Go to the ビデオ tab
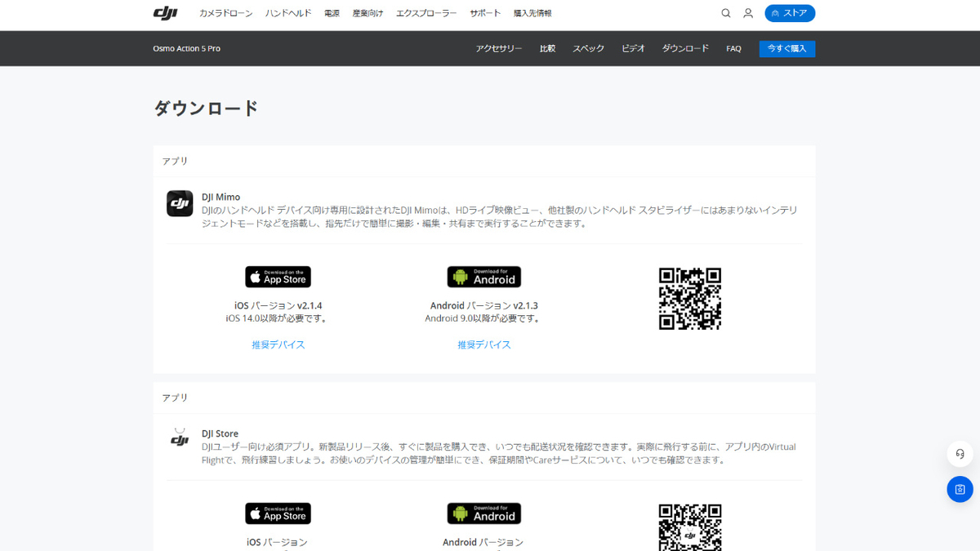 point(633,48)
